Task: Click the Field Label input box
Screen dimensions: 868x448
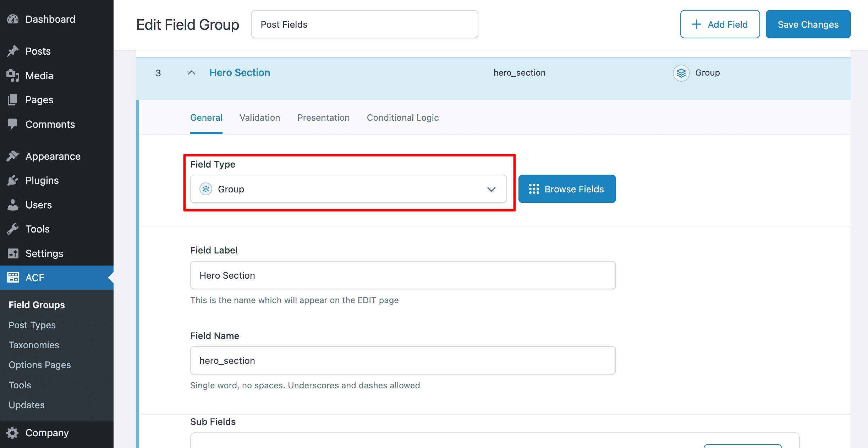Action: [x=403, y=275]
